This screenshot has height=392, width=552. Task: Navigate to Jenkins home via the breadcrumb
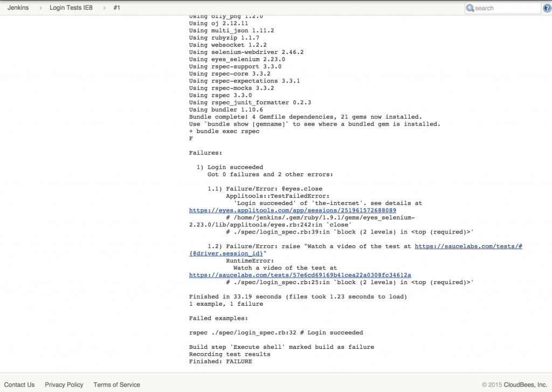[x=19, y=8]
